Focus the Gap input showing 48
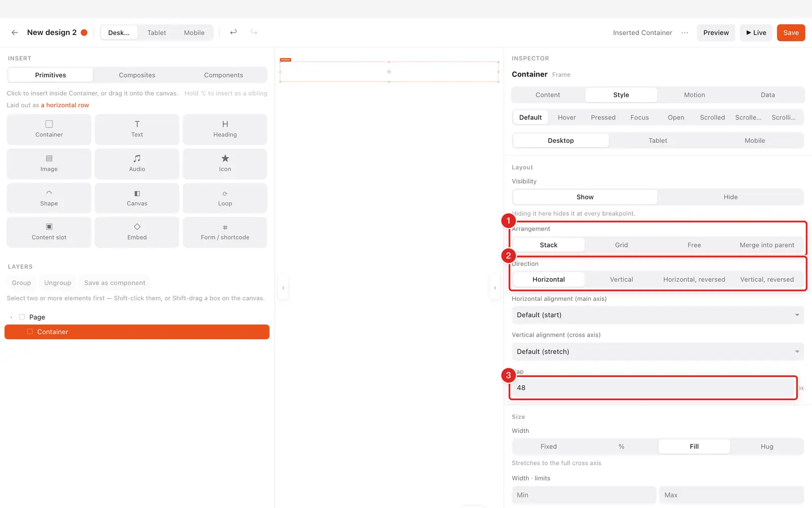812x508 pixels. pos(653,388)
